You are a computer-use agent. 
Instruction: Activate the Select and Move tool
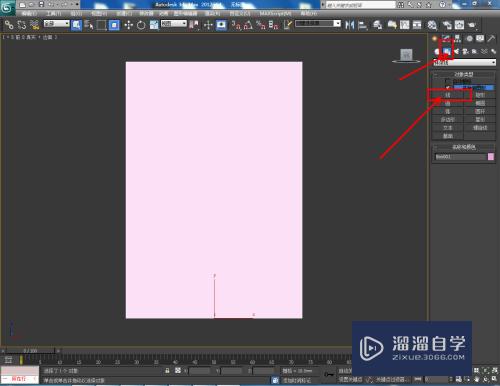pos(128,25)
